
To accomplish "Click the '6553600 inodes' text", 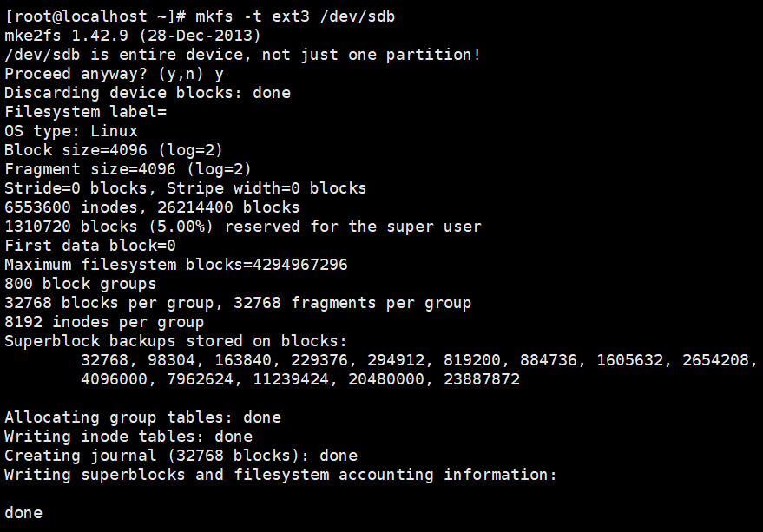I will (x=71, y=207).
